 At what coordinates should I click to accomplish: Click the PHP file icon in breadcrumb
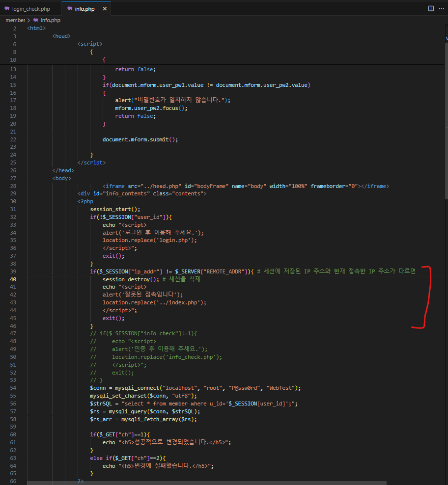coord(36,20)
